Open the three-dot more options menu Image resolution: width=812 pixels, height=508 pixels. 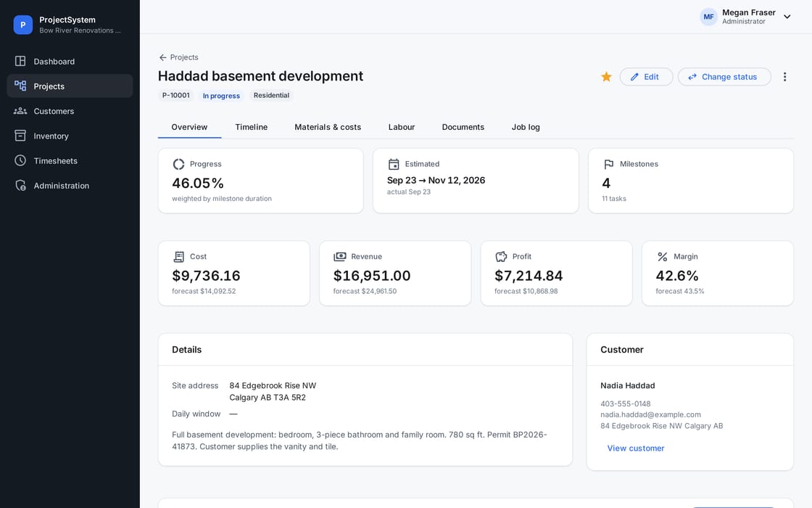click(784, 77)
